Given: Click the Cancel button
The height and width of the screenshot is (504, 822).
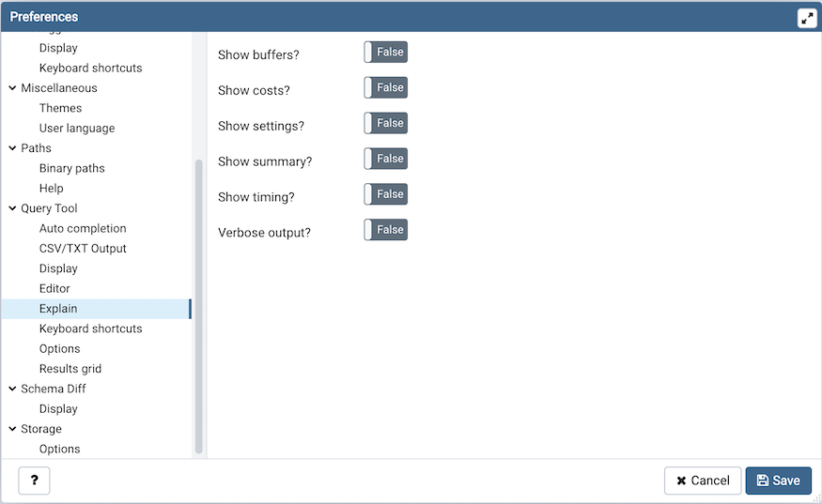Looking at the screenshot, I should click(x=702, y=481).
